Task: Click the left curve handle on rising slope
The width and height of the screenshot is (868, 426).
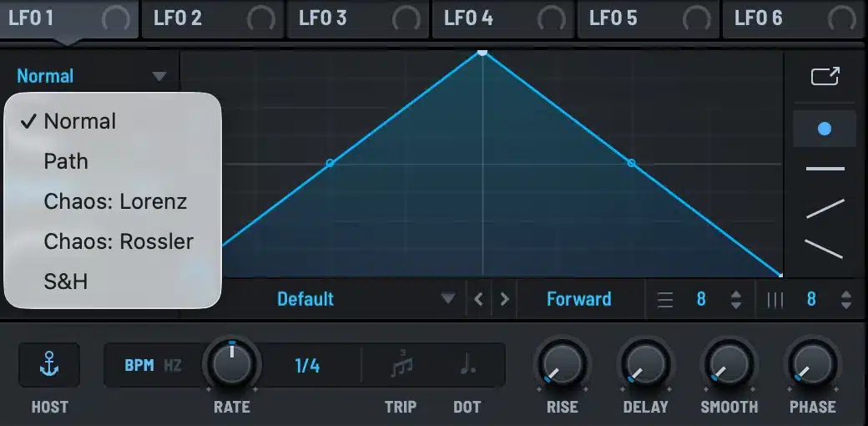Action: (330, 163)
